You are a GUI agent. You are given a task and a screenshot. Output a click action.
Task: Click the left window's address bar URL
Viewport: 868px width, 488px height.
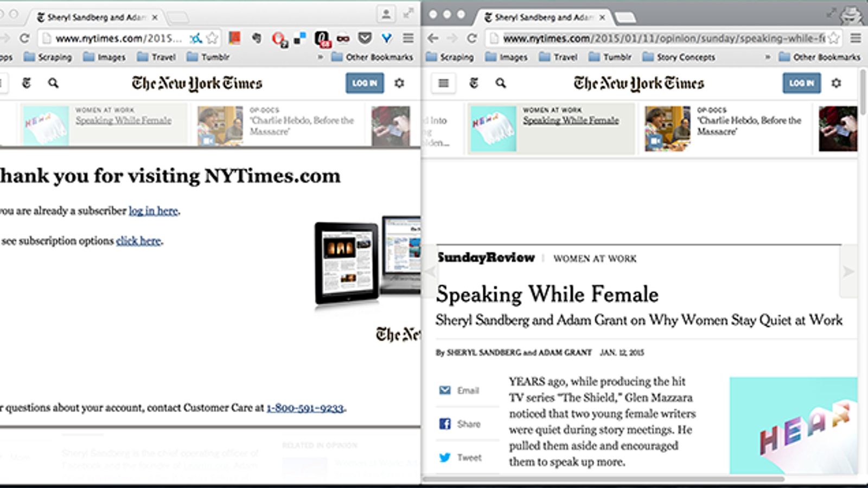tap(119, 38)
